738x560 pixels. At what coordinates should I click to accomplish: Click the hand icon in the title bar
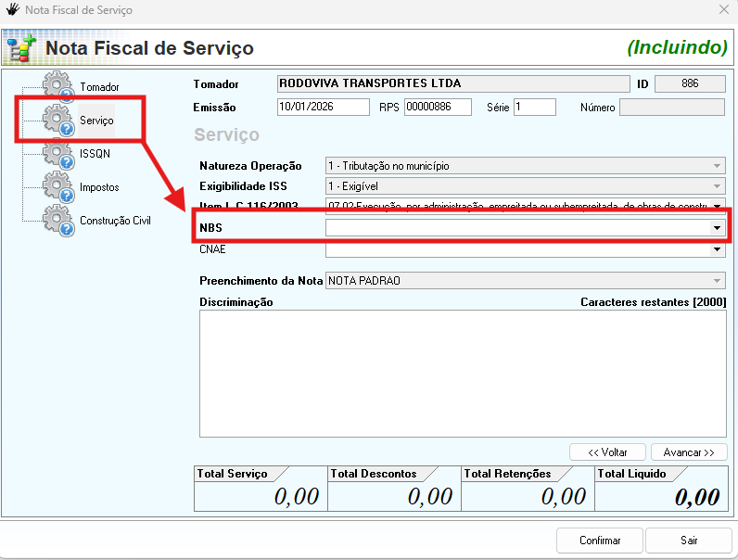pos(13,10)
